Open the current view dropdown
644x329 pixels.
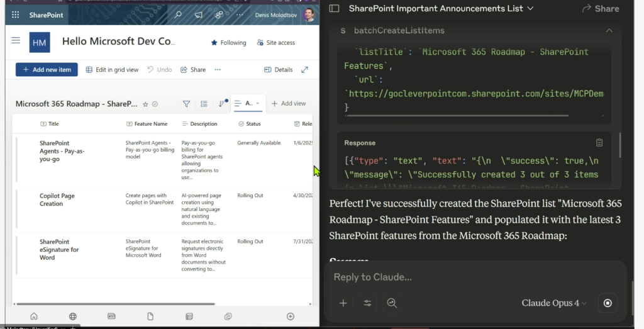247,104
